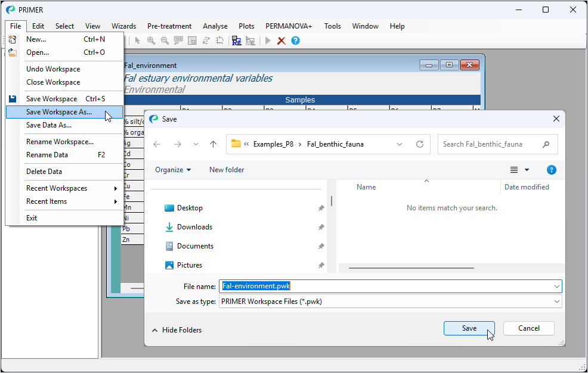This screenshot has width=588, height=373.
Task: Click the Zoom In magnifier icon
Action: point(151,41)
